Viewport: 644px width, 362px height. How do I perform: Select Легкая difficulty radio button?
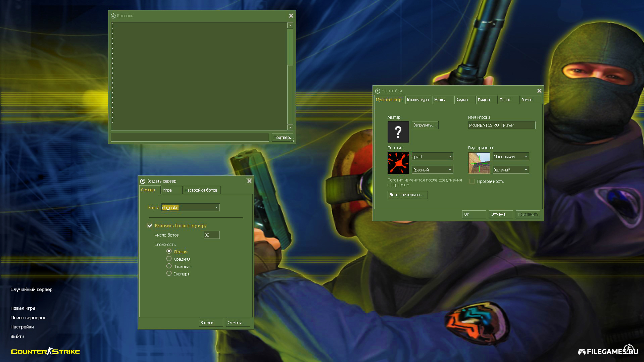point(169,251)
